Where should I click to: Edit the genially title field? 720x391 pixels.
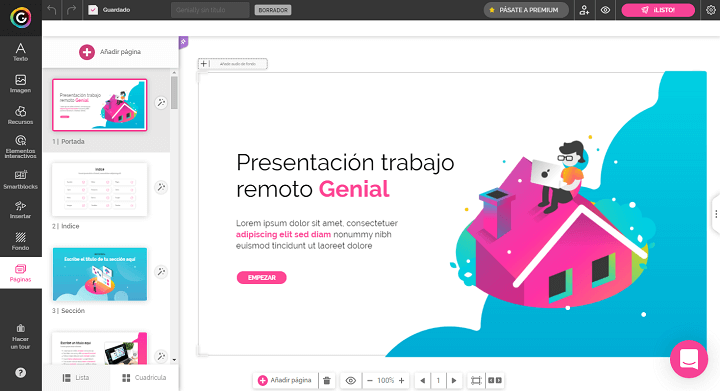pos(210,10)
